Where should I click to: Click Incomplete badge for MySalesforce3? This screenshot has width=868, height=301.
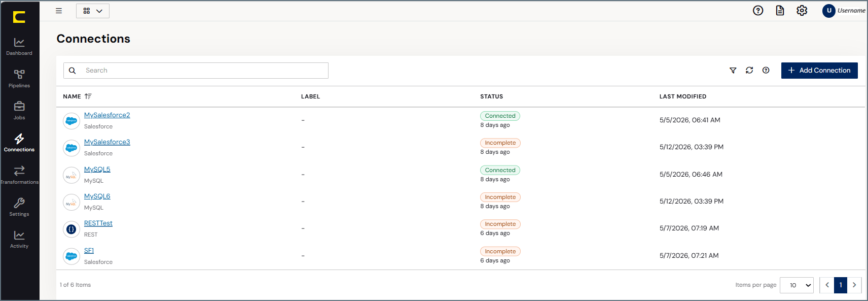tap(500, 143)
